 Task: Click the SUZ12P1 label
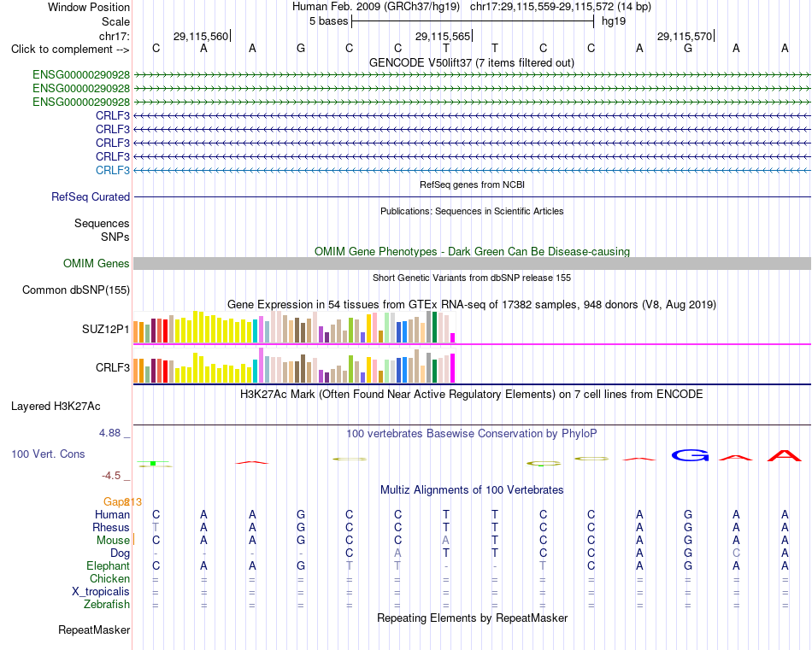click(x=106, y=329)
